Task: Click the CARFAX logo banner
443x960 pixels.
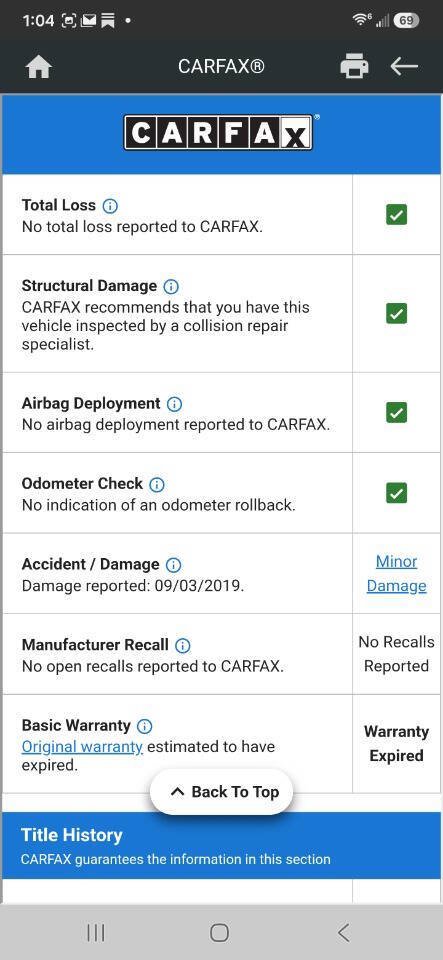Action: pyautogui.click(x=221, y=133)
